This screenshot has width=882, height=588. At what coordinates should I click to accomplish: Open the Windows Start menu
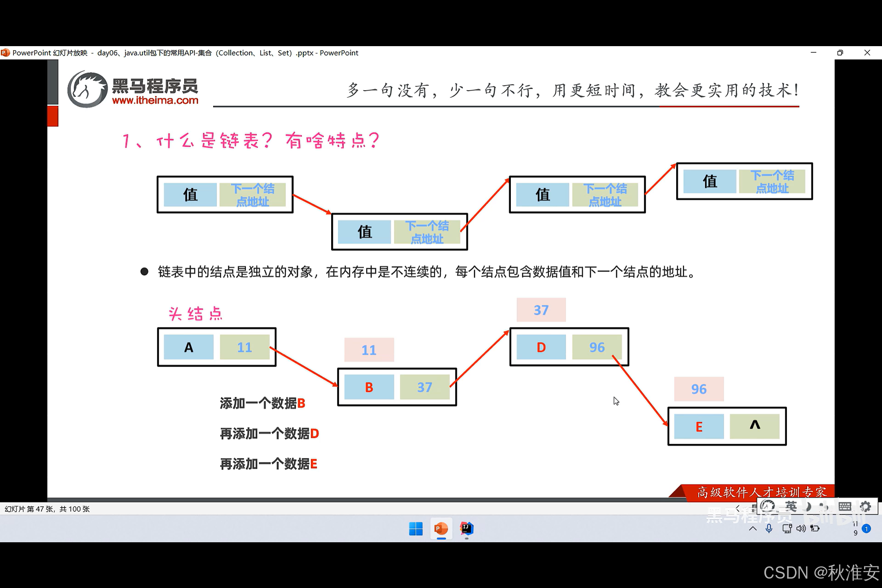click(x=416, y=529)
